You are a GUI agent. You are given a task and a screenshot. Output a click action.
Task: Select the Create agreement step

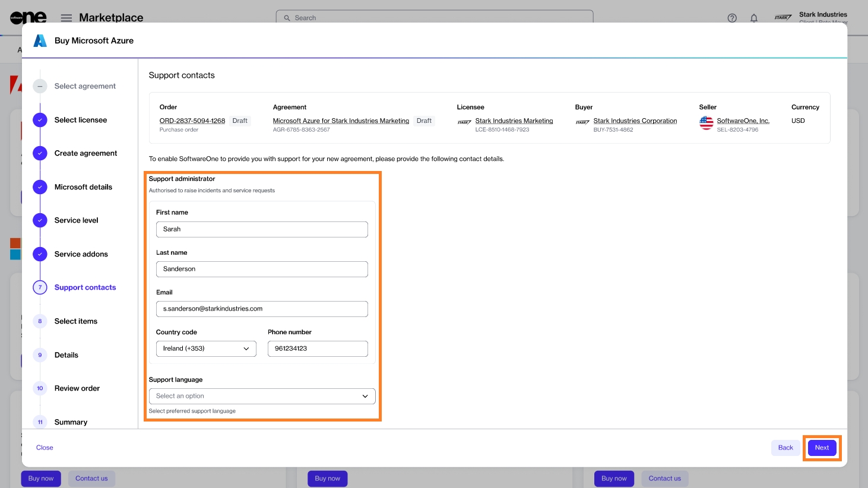85,153
